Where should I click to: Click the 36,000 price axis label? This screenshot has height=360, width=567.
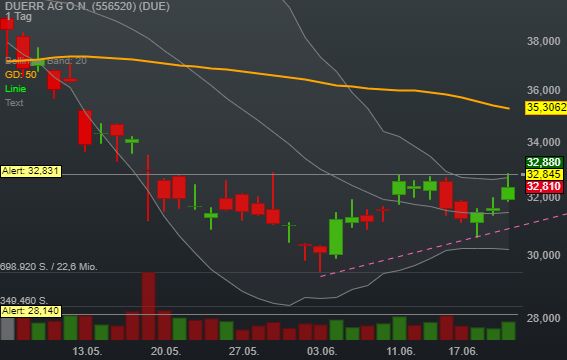(543, 90)
